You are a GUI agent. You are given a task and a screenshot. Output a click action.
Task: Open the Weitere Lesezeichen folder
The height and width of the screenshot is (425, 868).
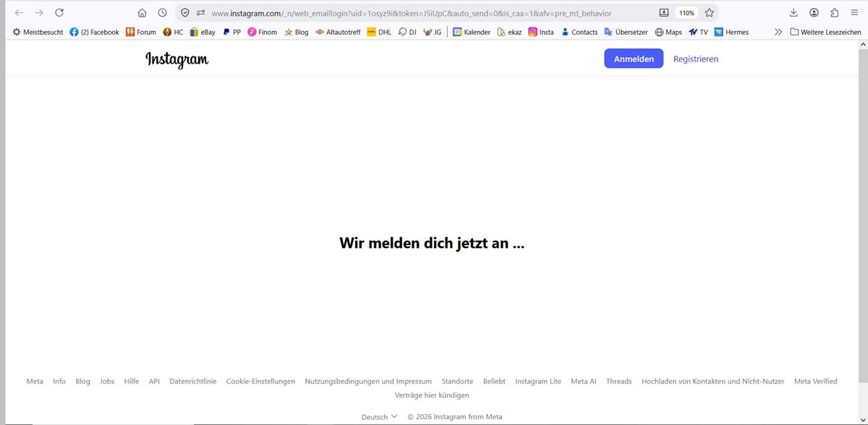click(x=825, y=32)
